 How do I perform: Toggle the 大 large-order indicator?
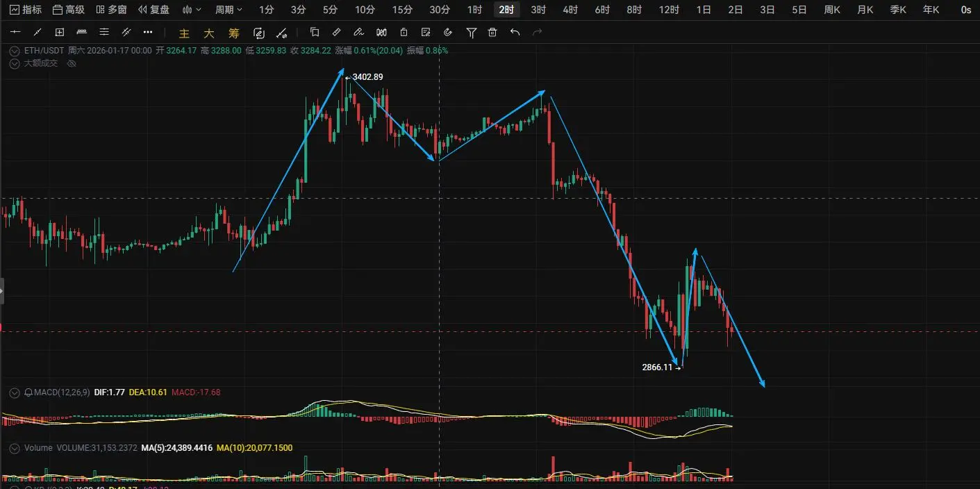(209, 33)
